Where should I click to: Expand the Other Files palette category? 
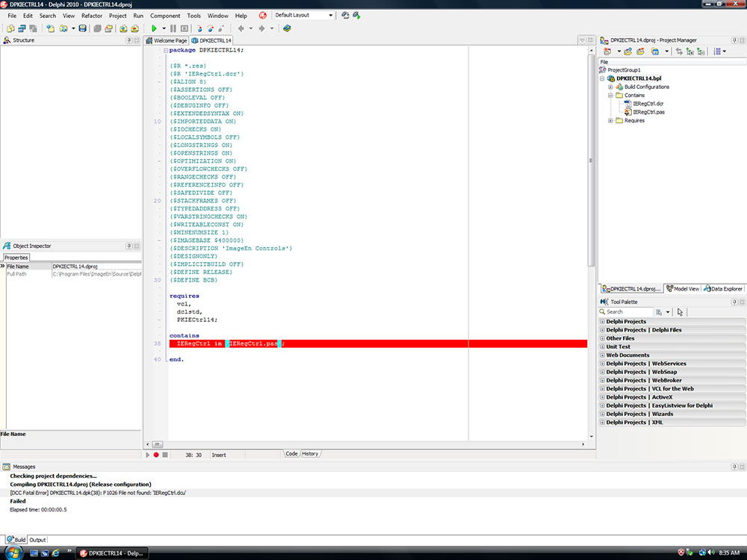[x=603, y=338]
